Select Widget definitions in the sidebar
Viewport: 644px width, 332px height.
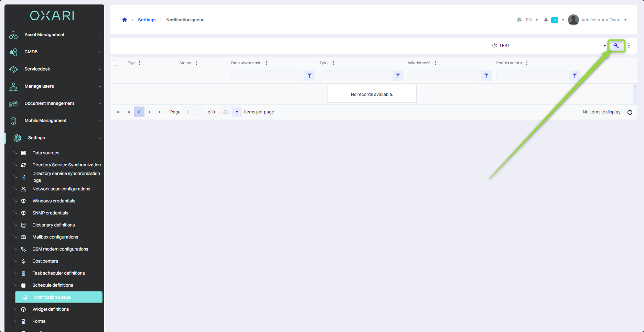click(x=51, y=309)
